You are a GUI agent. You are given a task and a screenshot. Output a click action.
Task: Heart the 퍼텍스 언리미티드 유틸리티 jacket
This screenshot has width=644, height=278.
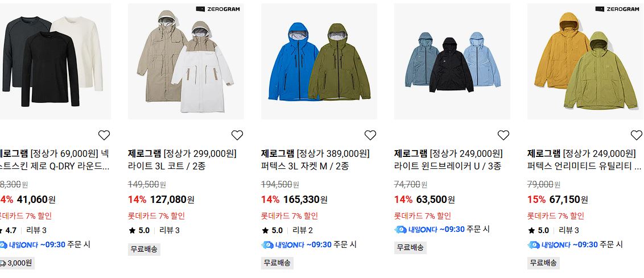coord(636,135)
